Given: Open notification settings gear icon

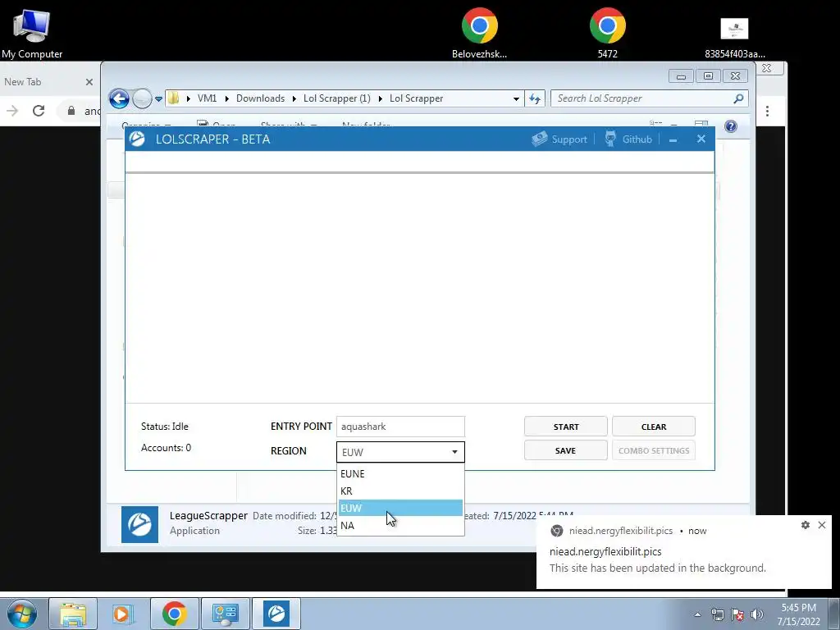Looking at the screenshot, I should tap(806, 525).
